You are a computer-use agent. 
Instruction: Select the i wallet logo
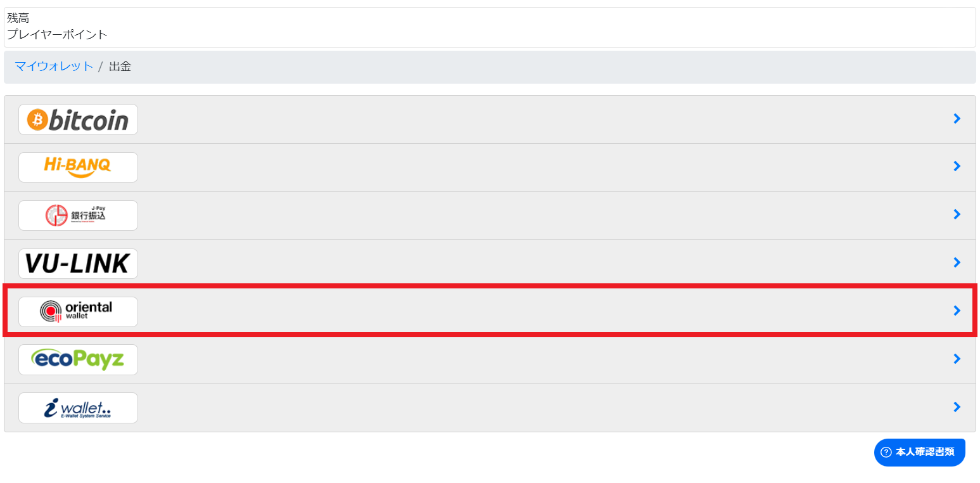click(78, 408)
